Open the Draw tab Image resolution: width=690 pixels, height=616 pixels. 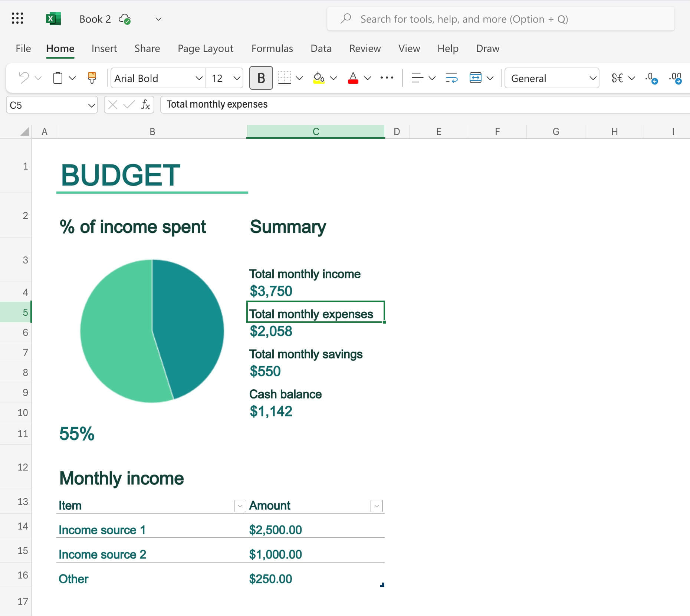point(487,48)
